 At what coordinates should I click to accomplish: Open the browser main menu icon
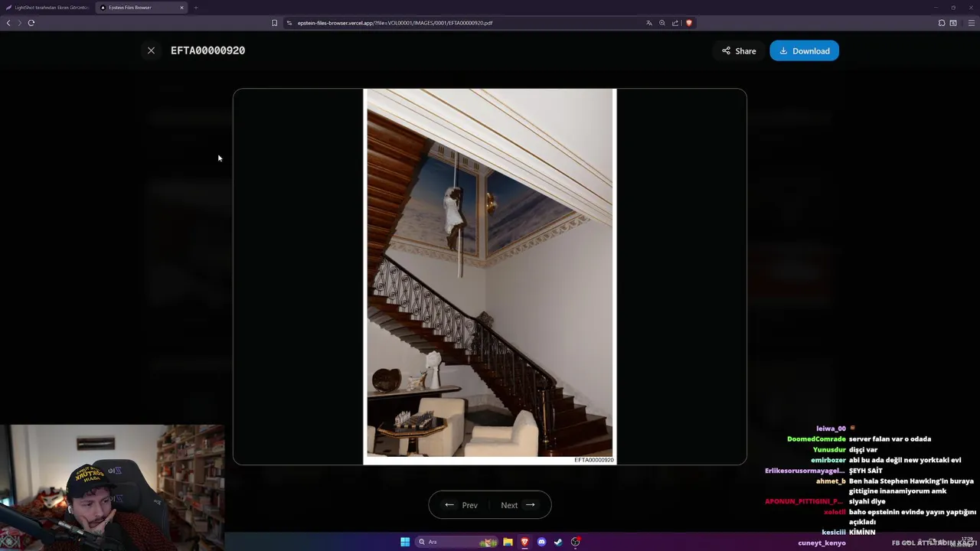(972, 23)
